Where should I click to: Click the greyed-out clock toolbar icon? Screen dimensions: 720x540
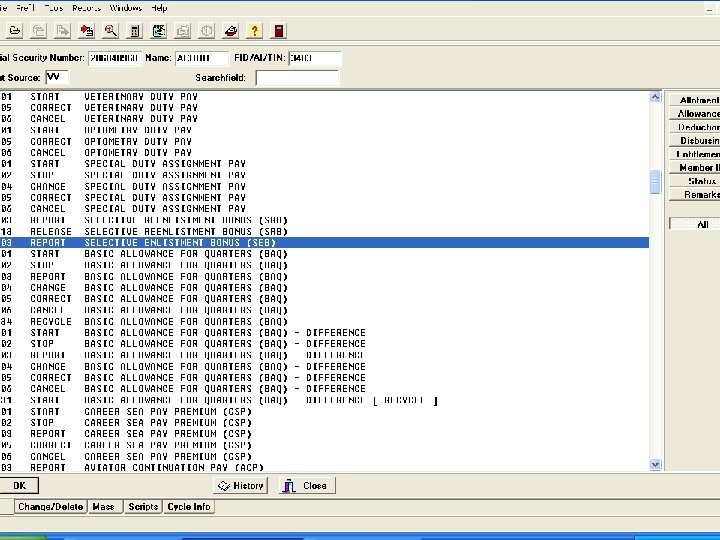click(207, 31)
